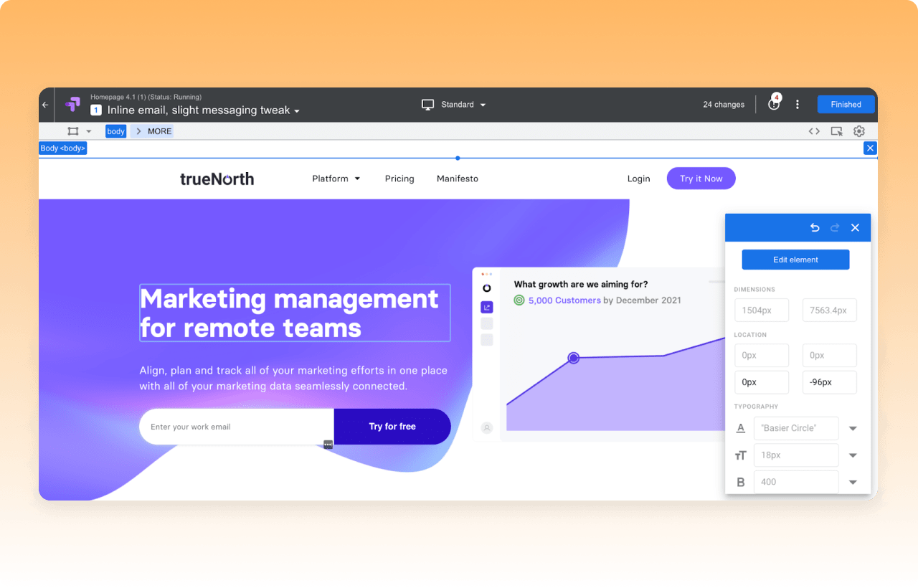Viewport: 918px width, 588px height.
Task: Open the code editor brackets icon
Action: coord(814,131)
